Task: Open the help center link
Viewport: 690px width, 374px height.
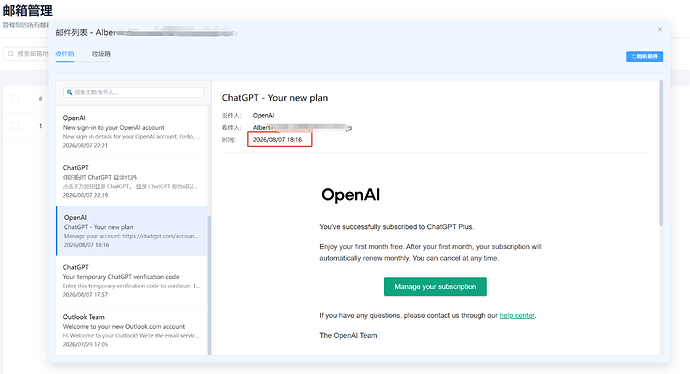Action: (517, 315)
